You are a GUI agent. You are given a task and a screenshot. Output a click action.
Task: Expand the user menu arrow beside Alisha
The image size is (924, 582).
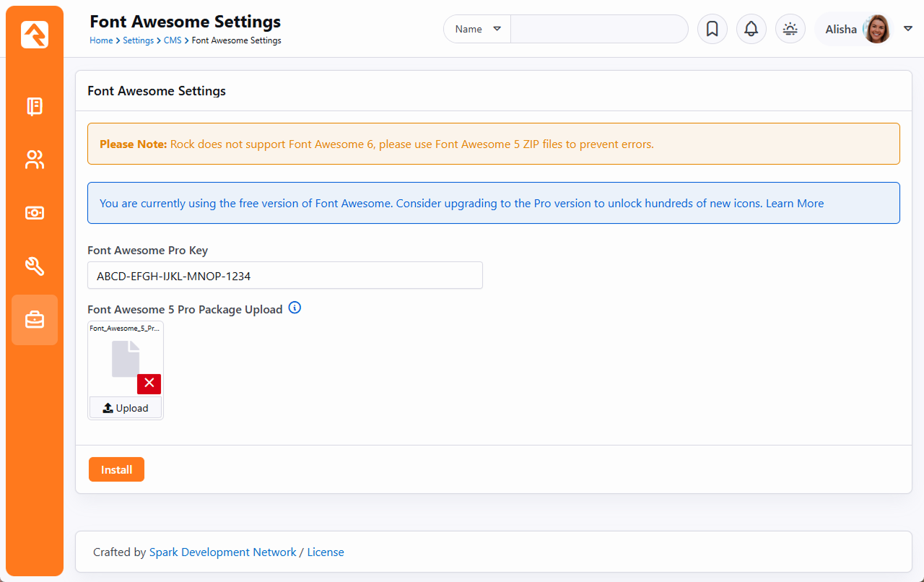908,29
